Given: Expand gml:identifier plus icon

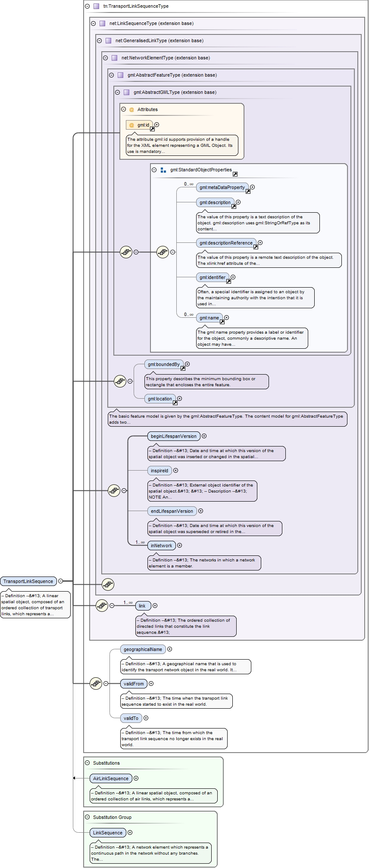Looking at the screenshot, I should pyautogui.click(x=233, y=277).
